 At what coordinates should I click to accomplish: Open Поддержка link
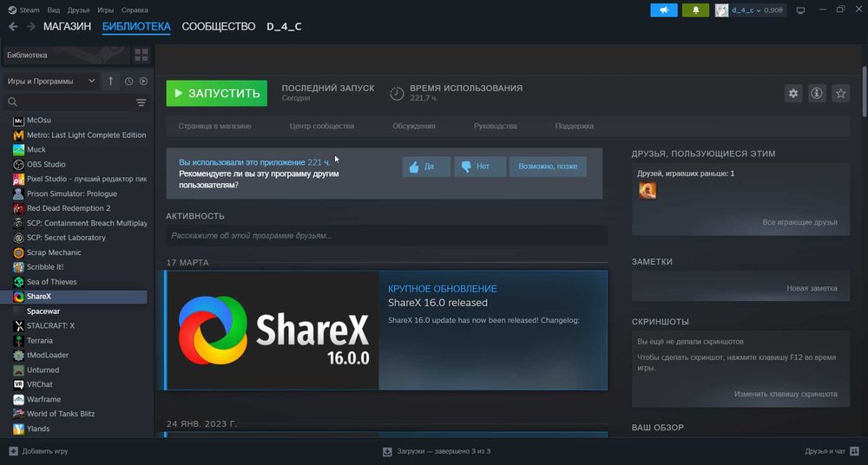point(574,126)
